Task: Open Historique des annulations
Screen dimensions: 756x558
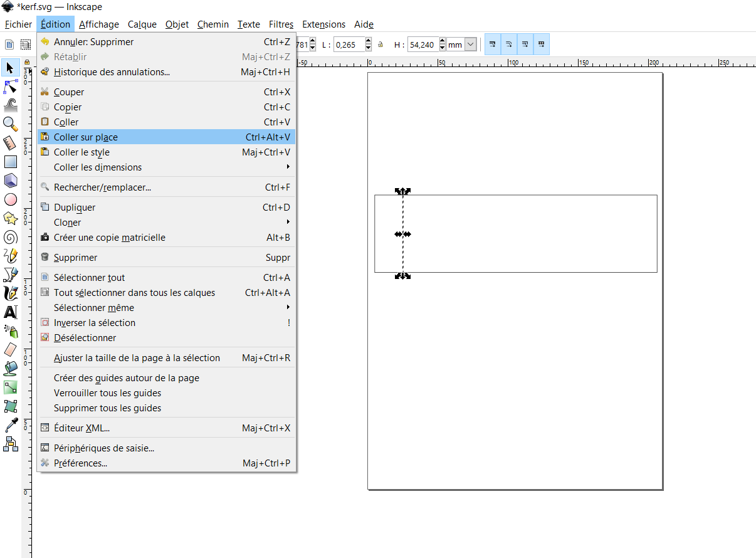Action: (166, 72)
